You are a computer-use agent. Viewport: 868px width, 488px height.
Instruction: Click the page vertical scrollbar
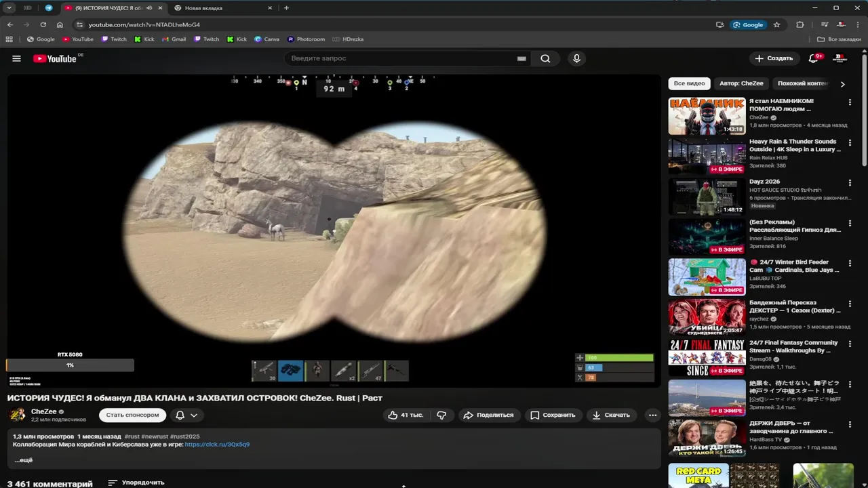[x=864, y=108]
